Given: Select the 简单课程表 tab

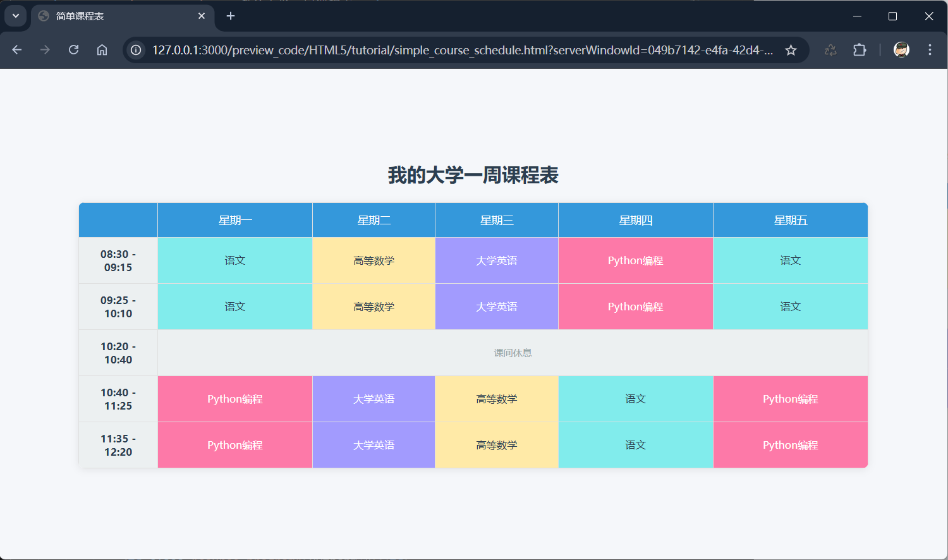Looking at the screenshot, I should click(x=114, y=16).
